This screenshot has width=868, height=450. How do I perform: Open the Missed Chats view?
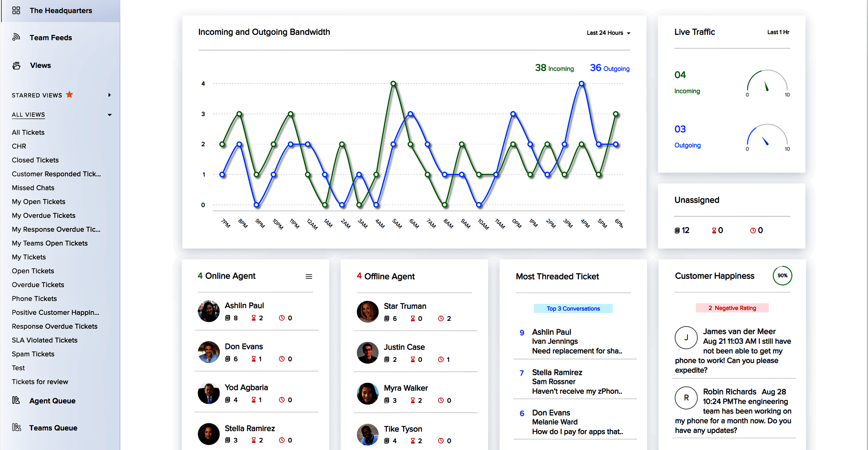coord(33,188)
